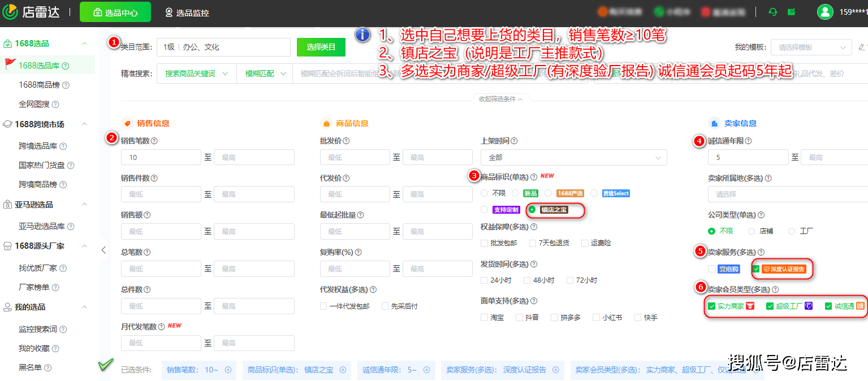The image size is (868, 381).
Task: Switch to the 选品中心 tab
Action: (x=115, y=12)
